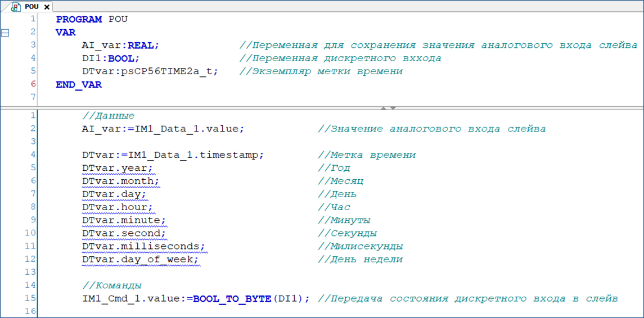Close the POU tab
The width and height of the screenshot is (644, 318).
[47, 7]
